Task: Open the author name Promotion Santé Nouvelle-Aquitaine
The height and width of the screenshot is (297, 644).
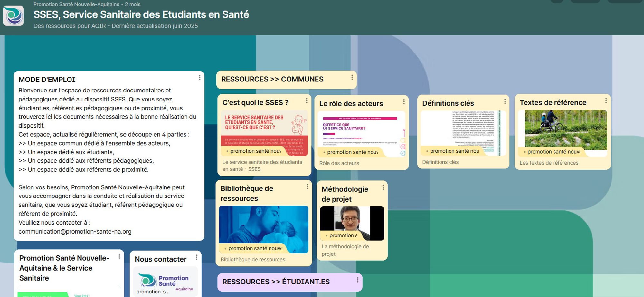Action: 76,4
